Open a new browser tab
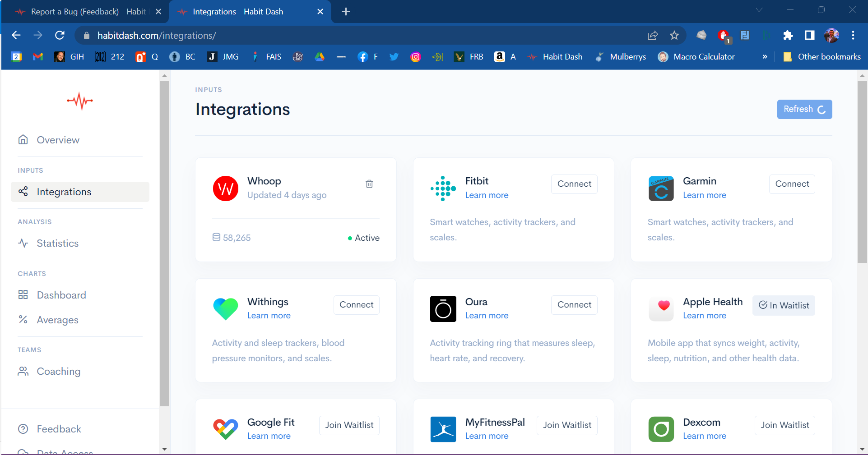 346,12
